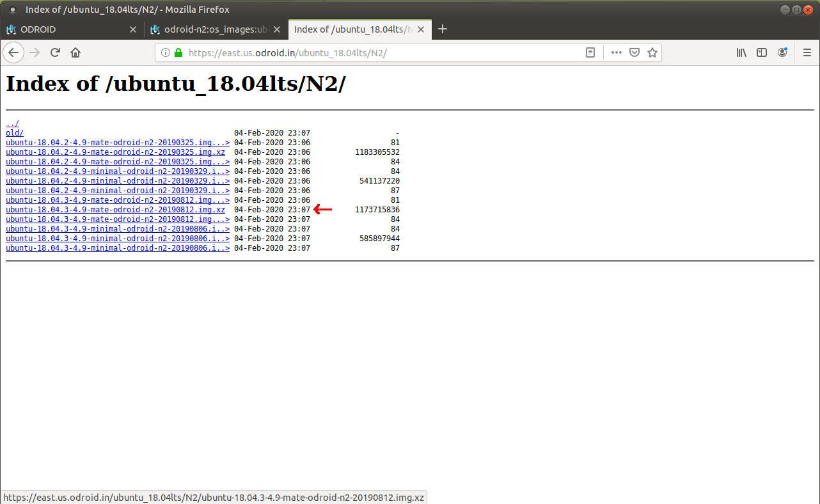Close the ODROID tab
This screenshot has height=504, width=820.
[x=133, y=29]
